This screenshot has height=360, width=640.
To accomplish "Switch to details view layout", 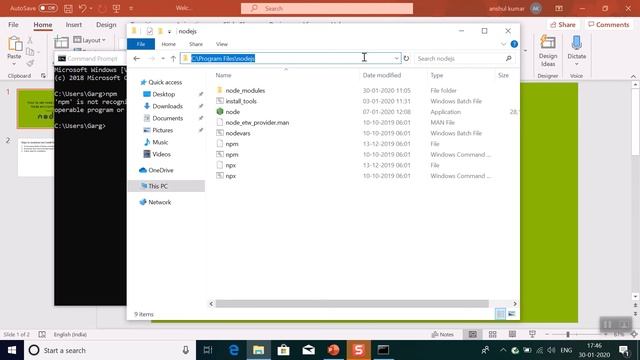I will pyautogui.click(x=500, y=314).
